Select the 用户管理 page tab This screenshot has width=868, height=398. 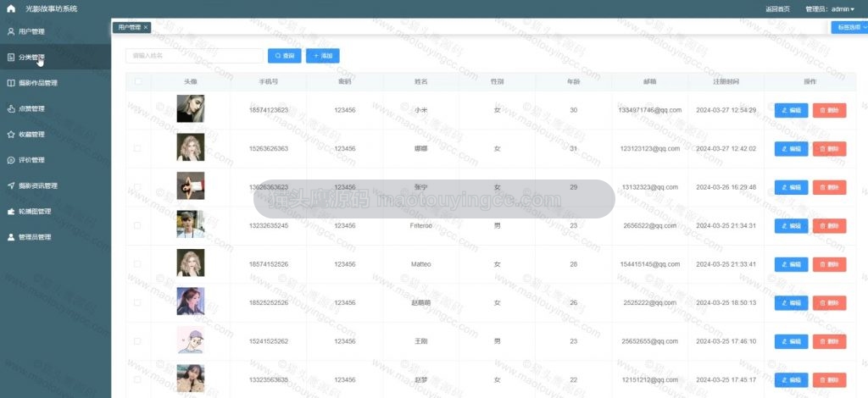[131, 27]
